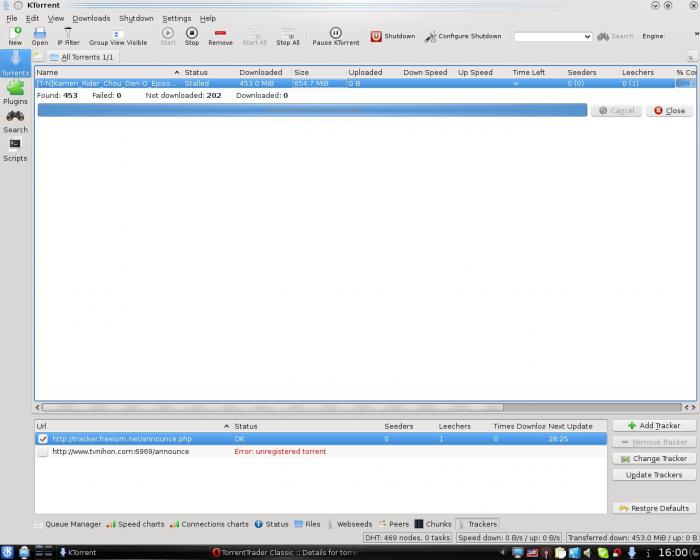The width and height of the screenshot is (700, 560).
Task: Click the Shutdown toolbar icon
Action: pos(393,36)
